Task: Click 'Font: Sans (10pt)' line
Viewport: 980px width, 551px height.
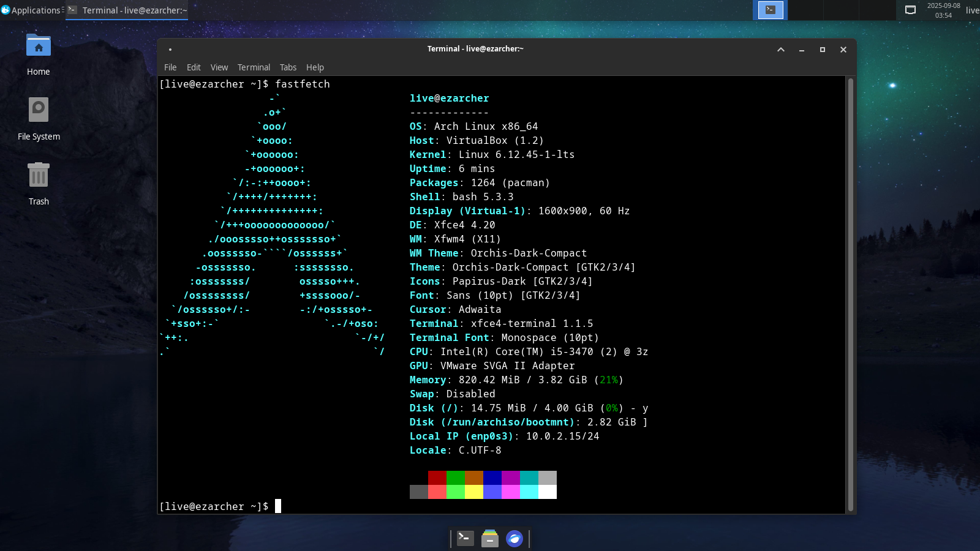Action: click(496, 295)
